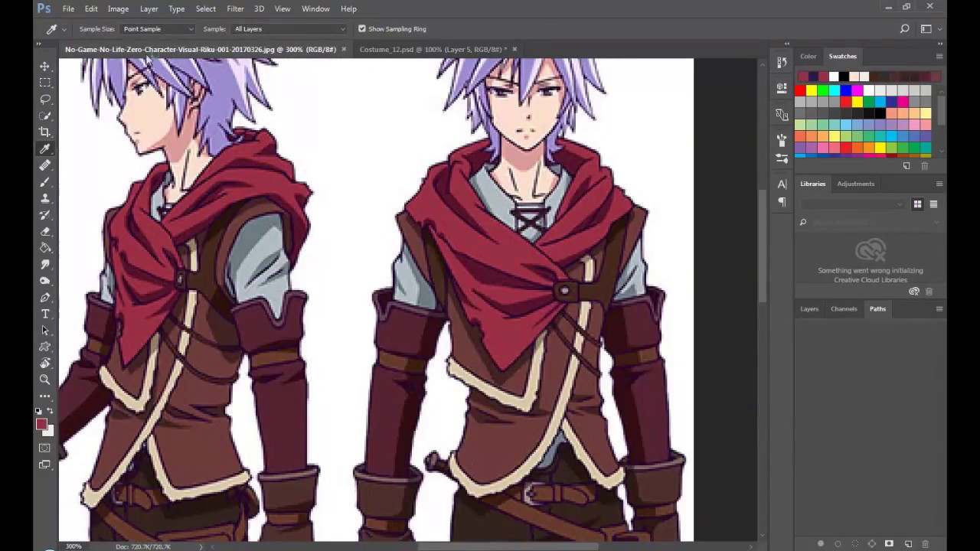Viewport: 980px width, 551px height.
Task: Add mask in Paths panel
Action: (889, 544)
